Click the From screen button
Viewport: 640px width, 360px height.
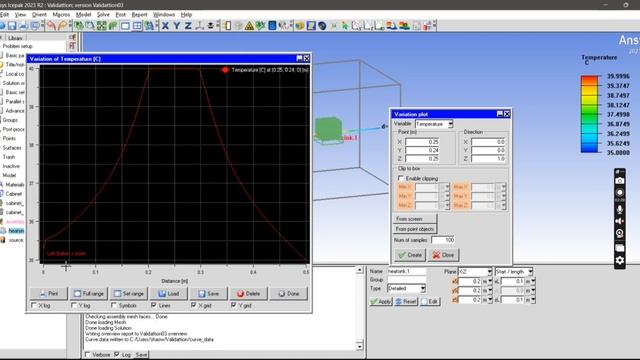coord(415,219)
